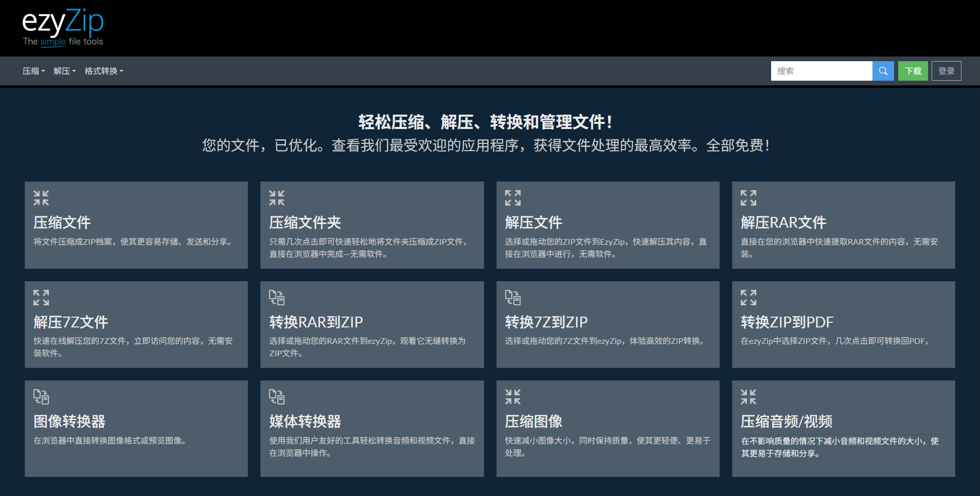Click the convert icon on 图像转换器 card
The height and width of the screenshot is (496, 980).
pyautogui.click(x=41, y=397)
